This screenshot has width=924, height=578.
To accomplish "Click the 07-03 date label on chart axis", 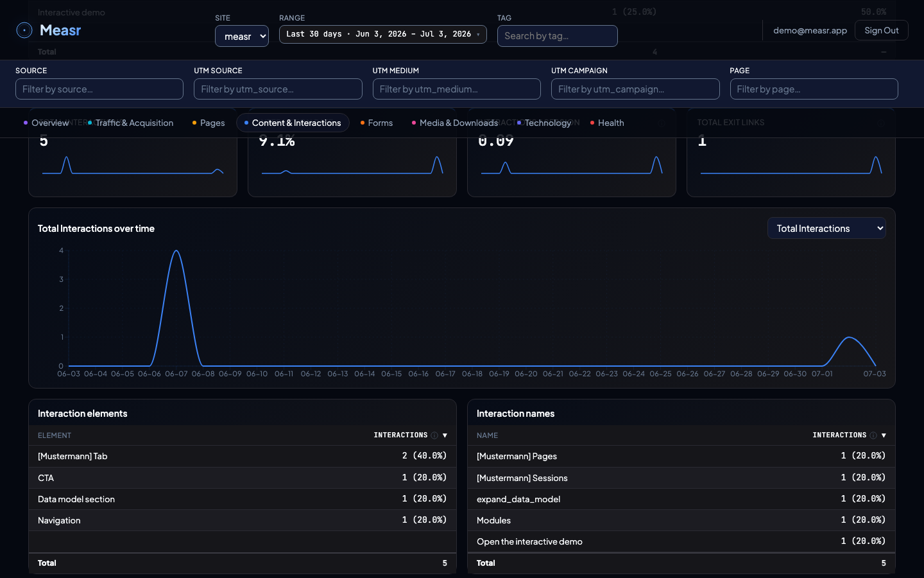I will click(x=875, y=374).
